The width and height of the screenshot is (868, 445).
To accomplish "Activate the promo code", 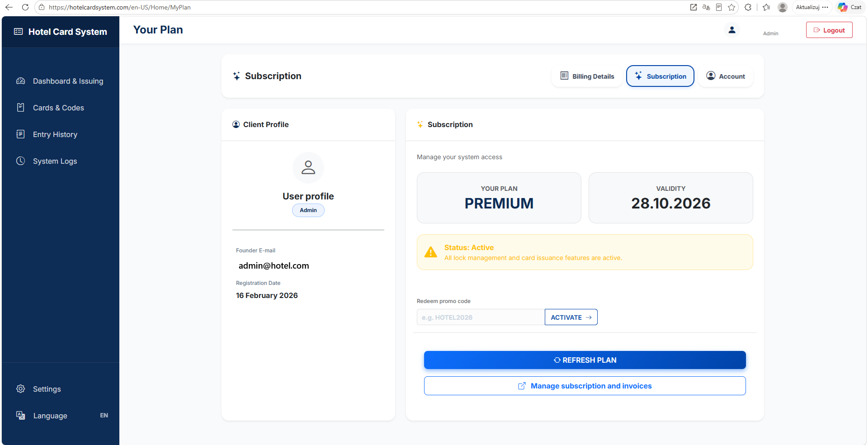I will (571, 317).
